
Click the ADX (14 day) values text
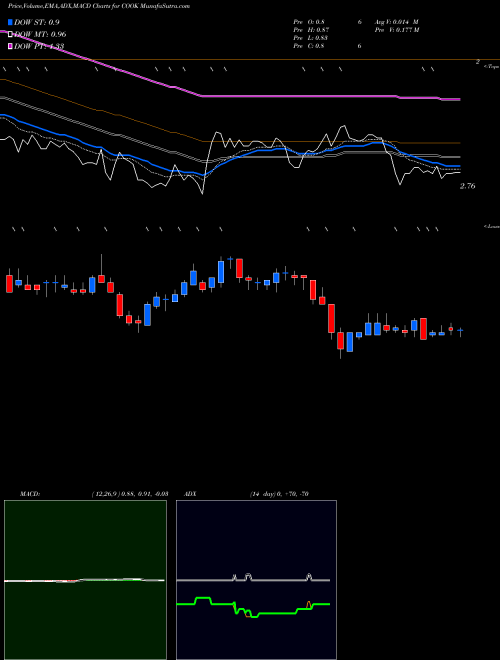coord(279,494)
